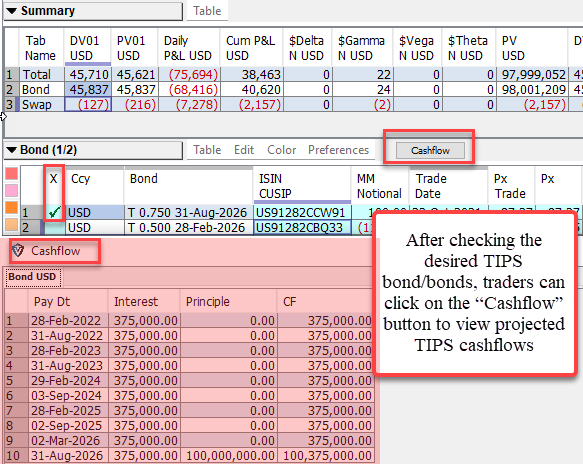Click the Cashflow button

[430, 151]
